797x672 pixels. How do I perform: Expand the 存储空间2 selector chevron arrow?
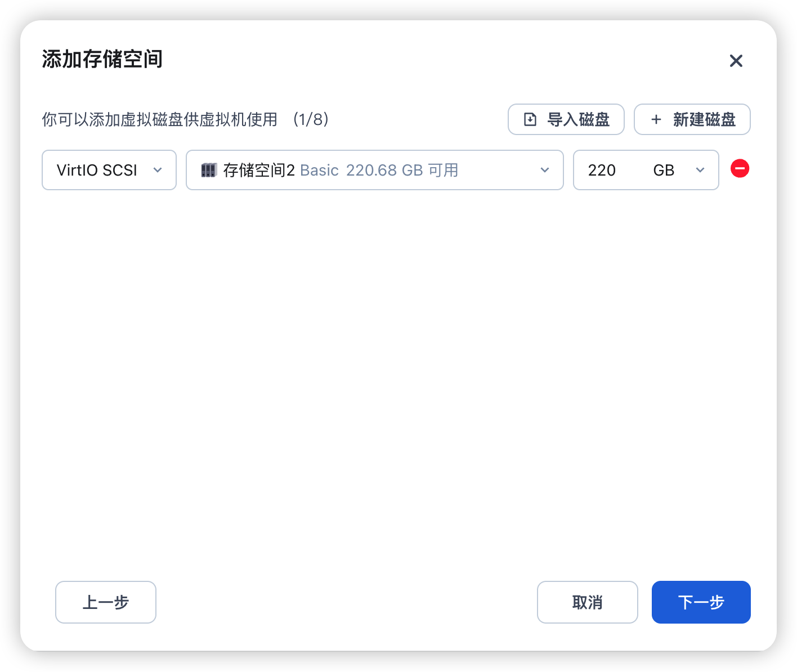(x=544, y=170)
